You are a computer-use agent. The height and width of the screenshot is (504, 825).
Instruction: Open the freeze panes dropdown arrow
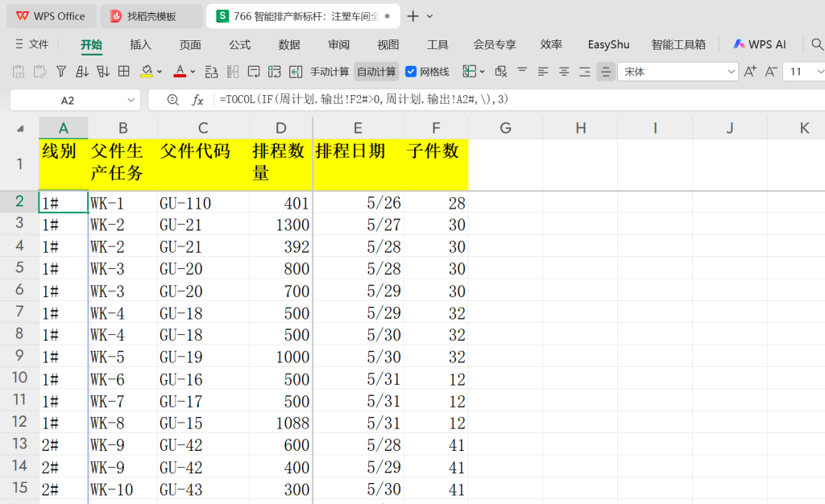tap(482, 72)
